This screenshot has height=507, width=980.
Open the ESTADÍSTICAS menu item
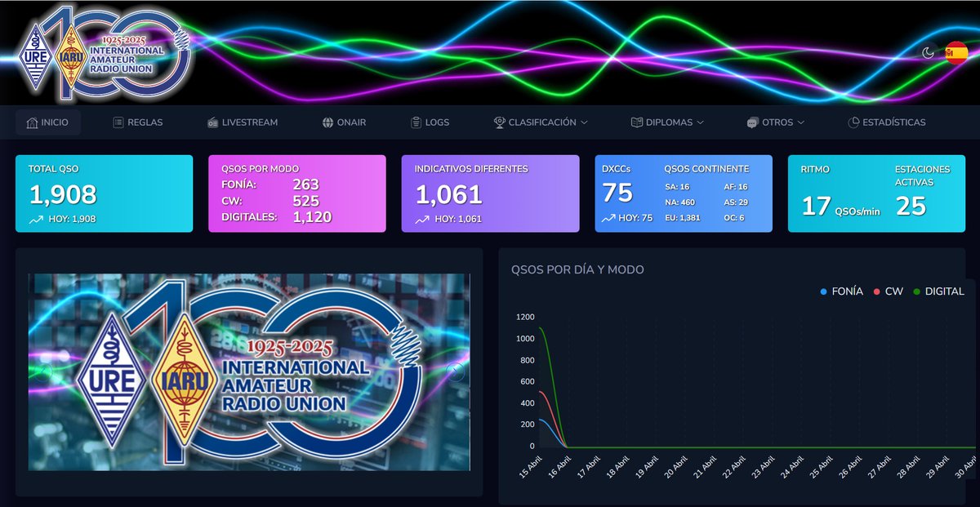(887, 122)
